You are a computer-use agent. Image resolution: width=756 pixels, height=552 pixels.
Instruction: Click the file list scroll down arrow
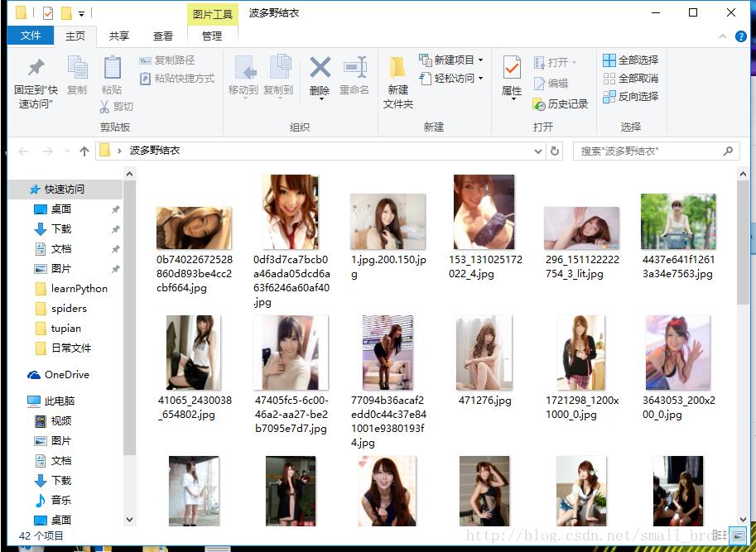click(x=743, y=519)
